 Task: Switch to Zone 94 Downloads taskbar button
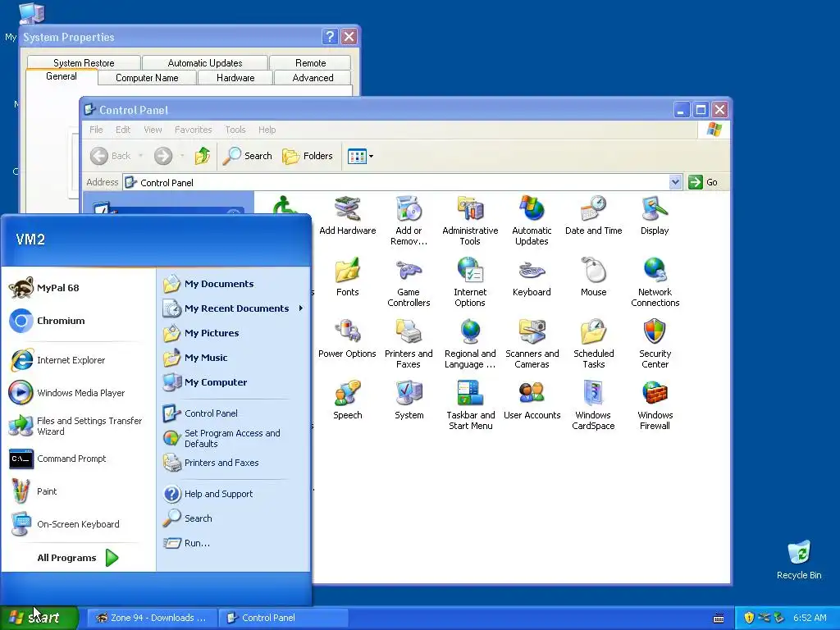(152, 618)
